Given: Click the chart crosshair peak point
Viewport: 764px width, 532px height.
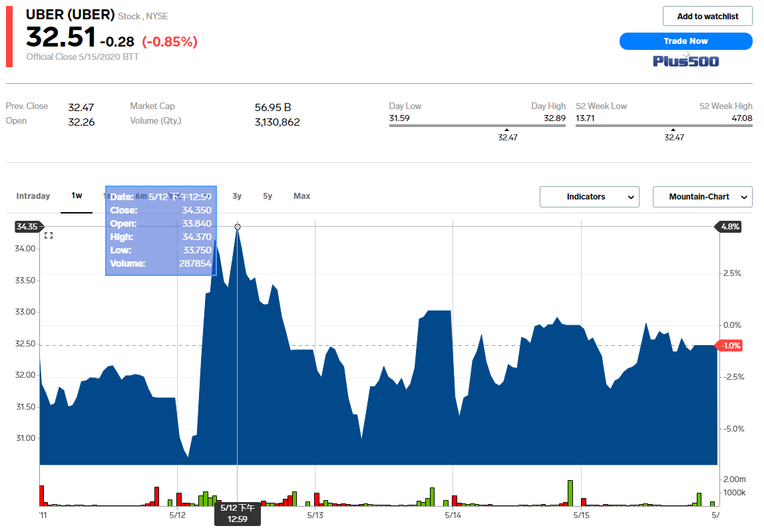Looking at the screenshot, I should (238, 227).
